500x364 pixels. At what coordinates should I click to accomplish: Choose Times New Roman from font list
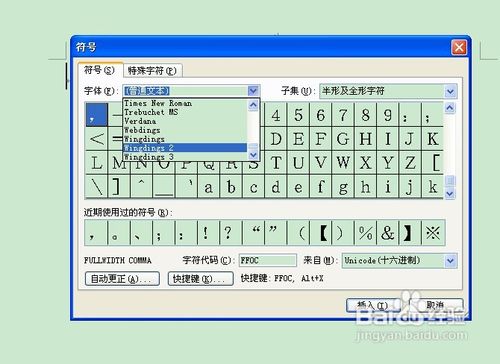pos(185,103)
